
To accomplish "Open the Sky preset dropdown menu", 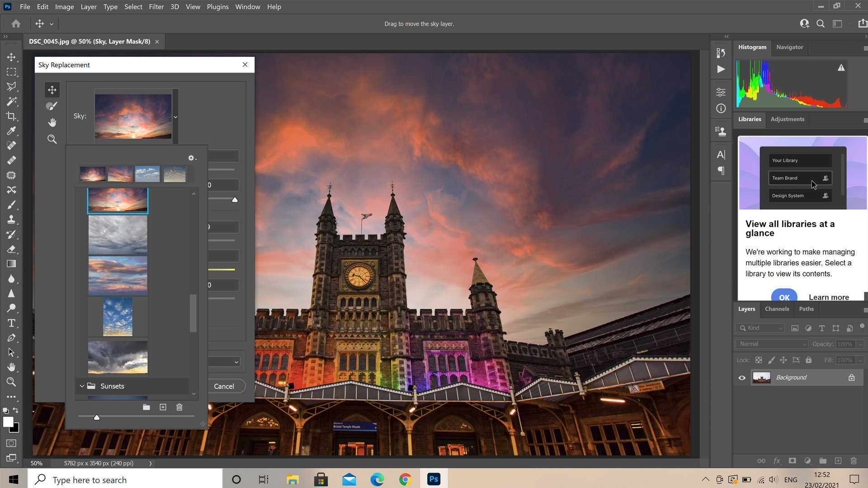I will click(175, 116).
